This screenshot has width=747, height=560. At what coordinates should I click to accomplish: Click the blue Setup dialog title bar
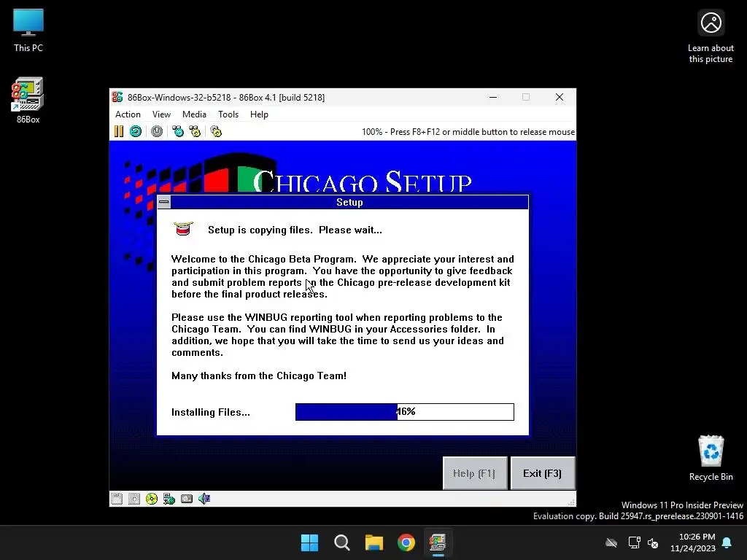[349, 203]
